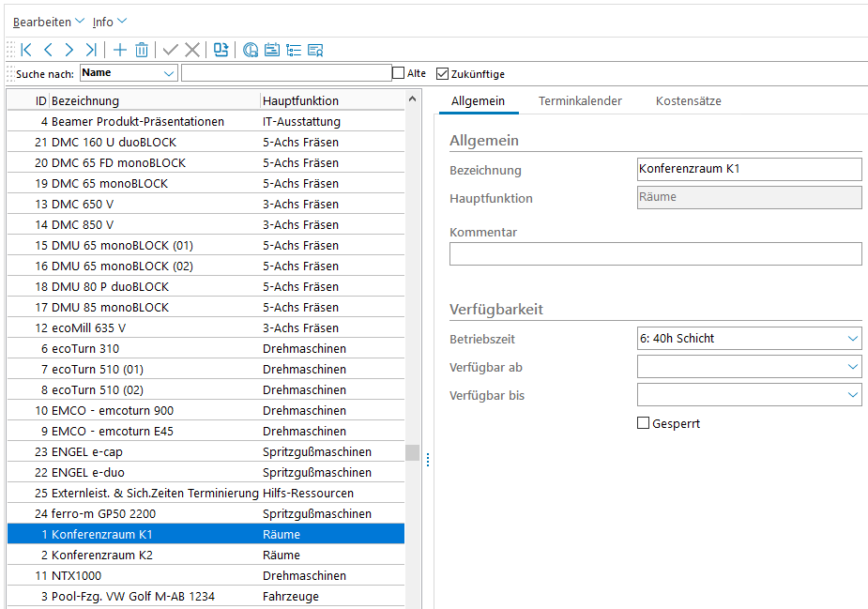Sort the list by Hauptfunktion column header
868x609 pixels.
click(x=301, y=100)
